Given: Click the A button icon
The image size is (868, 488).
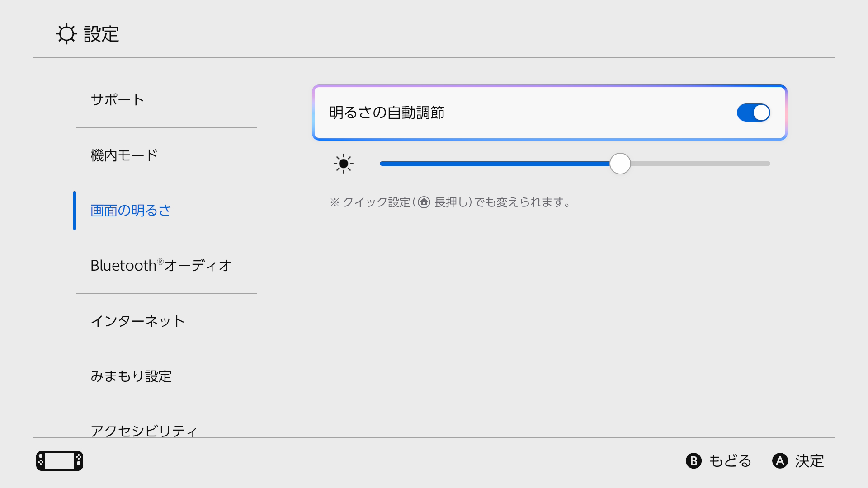Looking at the screenshot, I should pyautogui.click(x=780, y=461).
